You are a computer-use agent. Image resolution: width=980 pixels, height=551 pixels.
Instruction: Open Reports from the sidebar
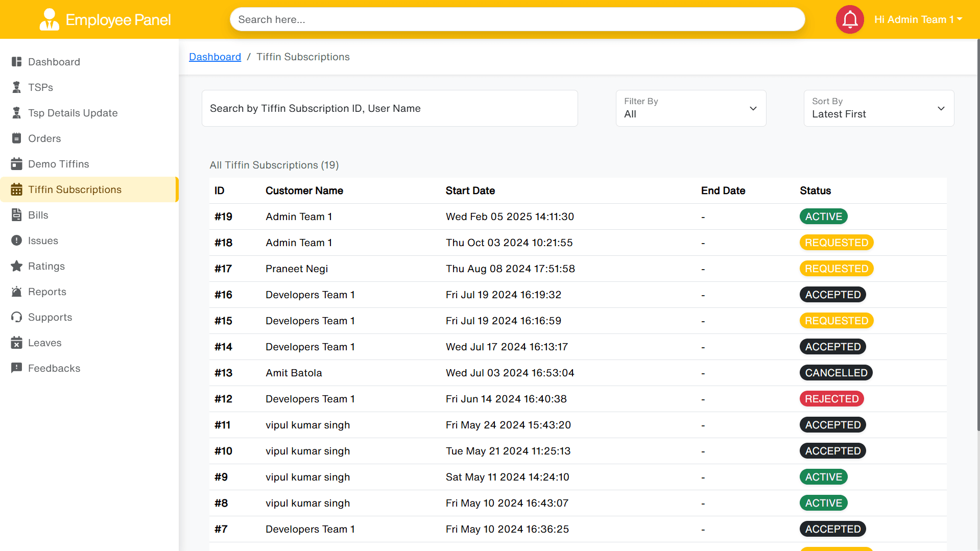pos(47,292)
